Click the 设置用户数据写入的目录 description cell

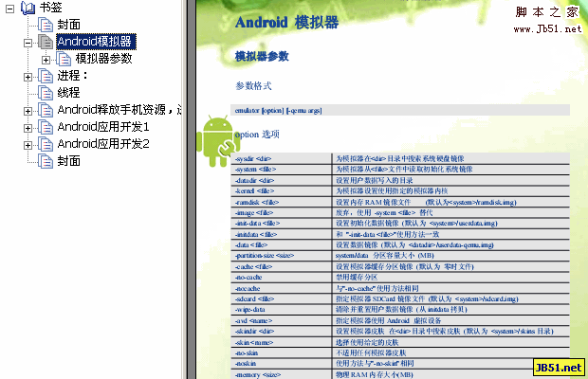451,181
